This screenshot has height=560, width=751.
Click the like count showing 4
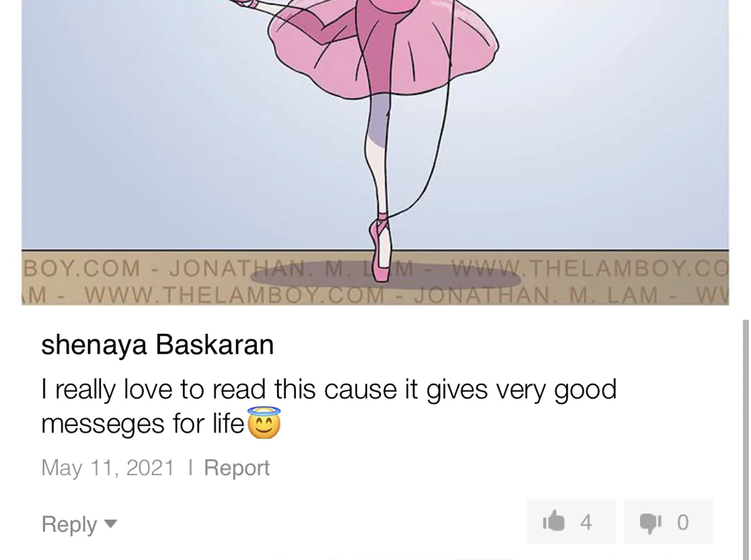point(585,522)
